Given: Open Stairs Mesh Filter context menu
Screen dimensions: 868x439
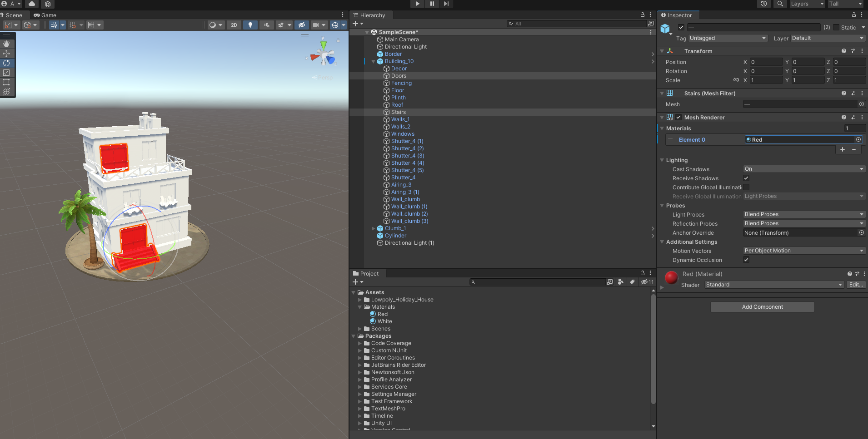Looking at the screenshot, I should pos(862,94).
